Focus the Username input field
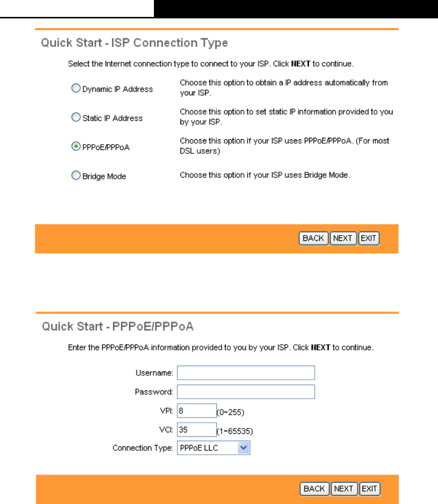This screenshot has height=504, width=438. coord(246,373)
